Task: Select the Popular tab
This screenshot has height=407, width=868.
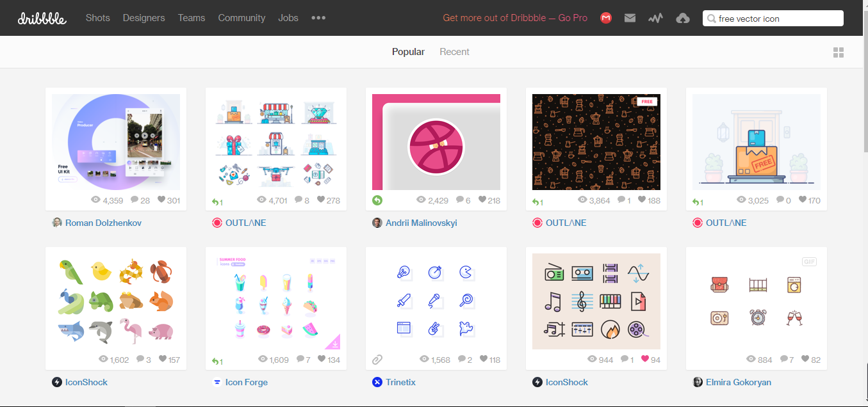Action: [409, 52]
